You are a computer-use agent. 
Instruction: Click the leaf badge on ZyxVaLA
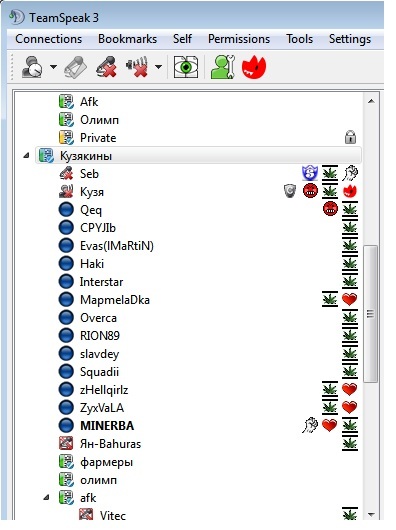330,407
